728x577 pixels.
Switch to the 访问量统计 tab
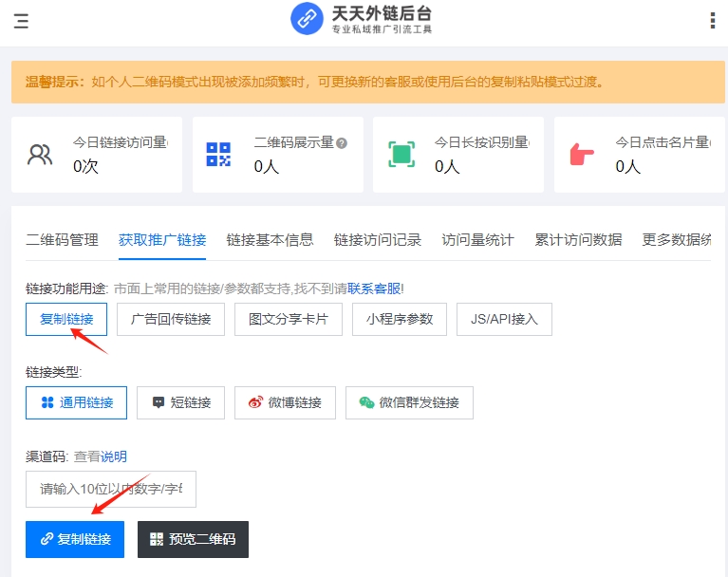(x=477, y=240)
